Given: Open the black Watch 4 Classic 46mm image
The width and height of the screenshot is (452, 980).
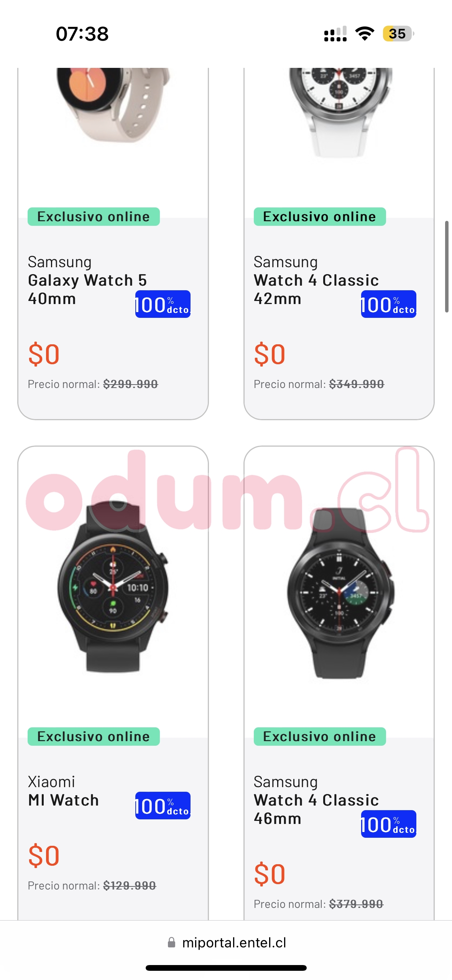Looking at the screenshot, I should [x=340, y=593].
